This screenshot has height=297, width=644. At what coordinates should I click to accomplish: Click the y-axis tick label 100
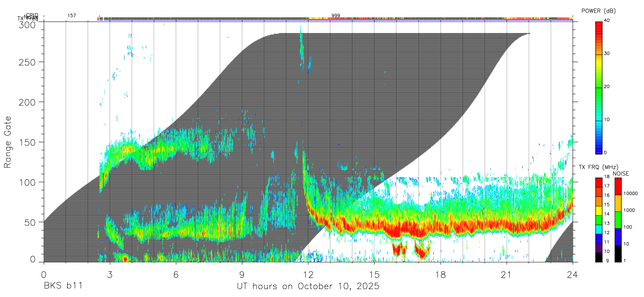point(27,182)
